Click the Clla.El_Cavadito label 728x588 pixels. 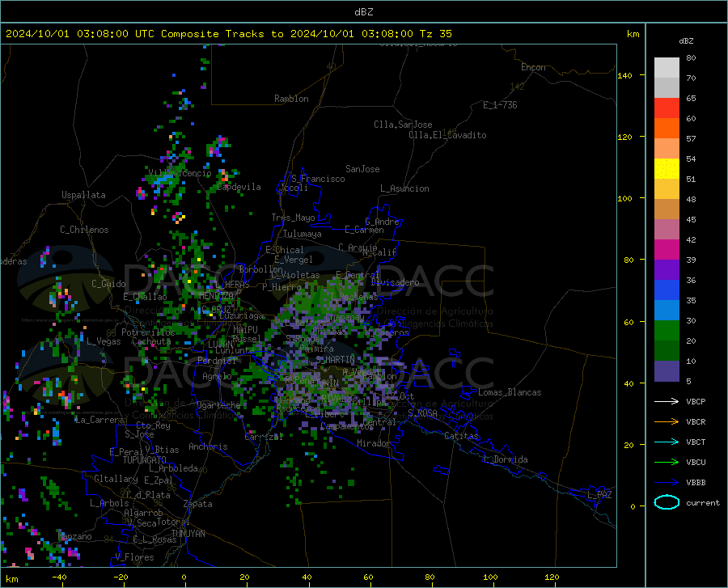point(447,135)
